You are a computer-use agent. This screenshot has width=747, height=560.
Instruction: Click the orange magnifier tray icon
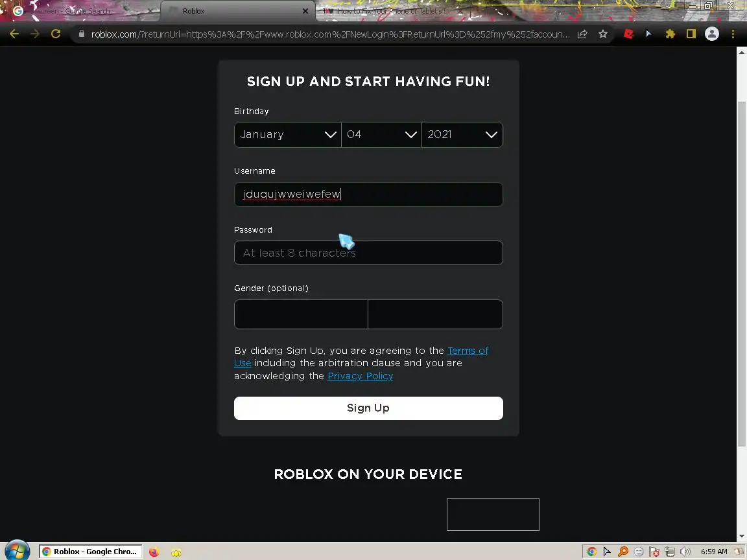pyautogui.click(x=622, y=552)
